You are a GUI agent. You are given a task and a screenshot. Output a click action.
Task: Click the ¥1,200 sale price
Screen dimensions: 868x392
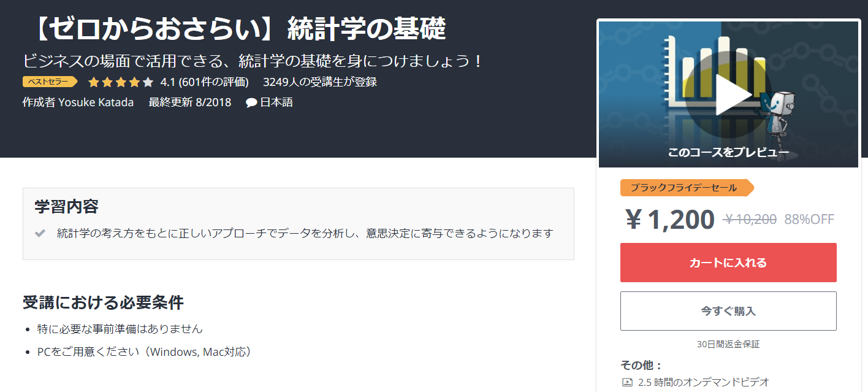point(669,220)
